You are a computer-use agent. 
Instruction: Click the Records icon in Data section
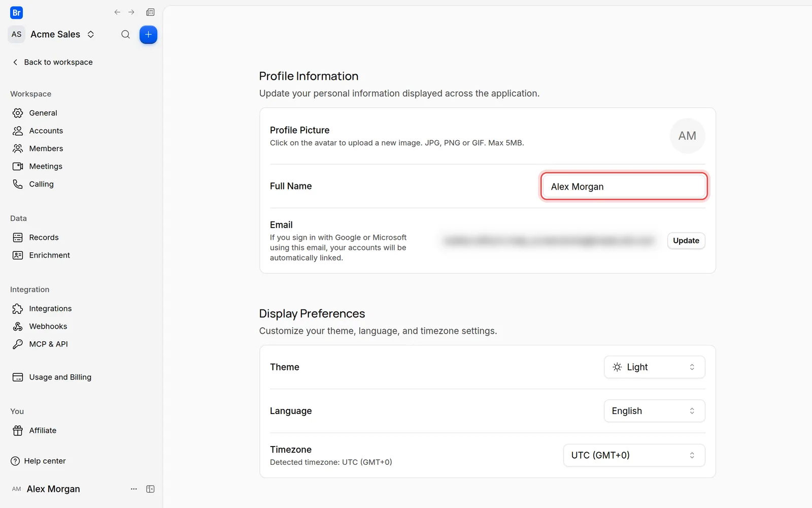[18, 237]
